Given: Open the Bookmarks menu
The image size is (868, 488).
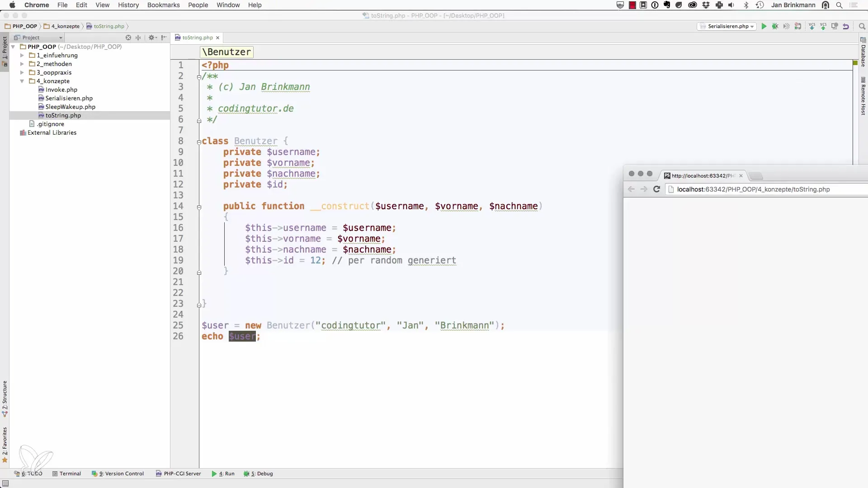Looking at the screenshot, I should click(x=163, y=5).
